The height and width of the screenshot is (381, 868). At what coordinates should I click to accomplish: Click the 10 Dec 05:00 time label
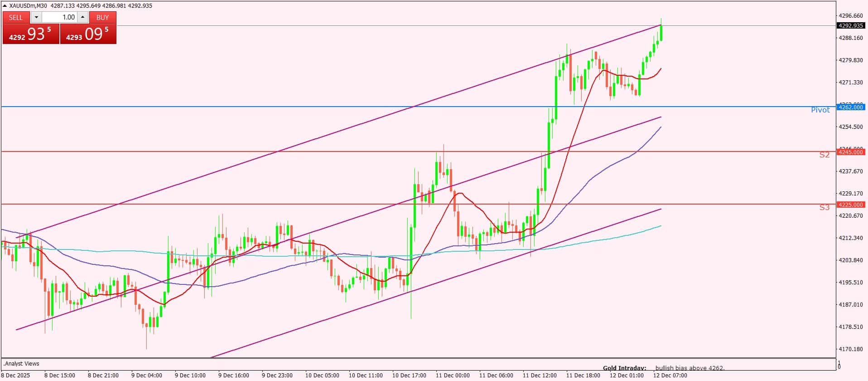[322, 376]
